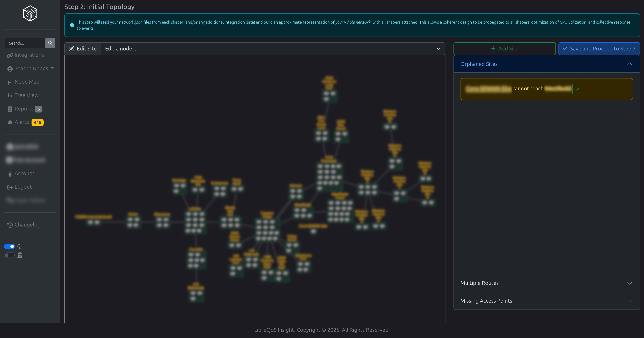Click the Account person icon

(10, 174)
